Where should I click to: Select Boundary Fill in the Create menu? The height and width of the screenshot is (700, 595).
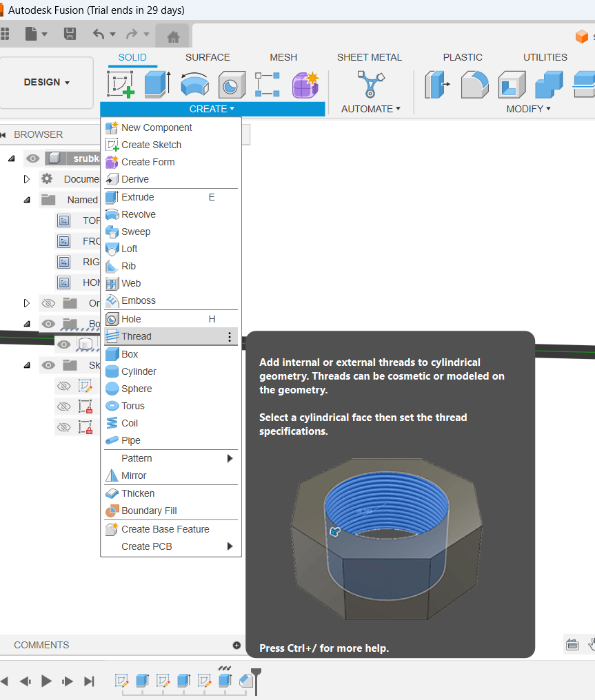click(x=170, y=511)
